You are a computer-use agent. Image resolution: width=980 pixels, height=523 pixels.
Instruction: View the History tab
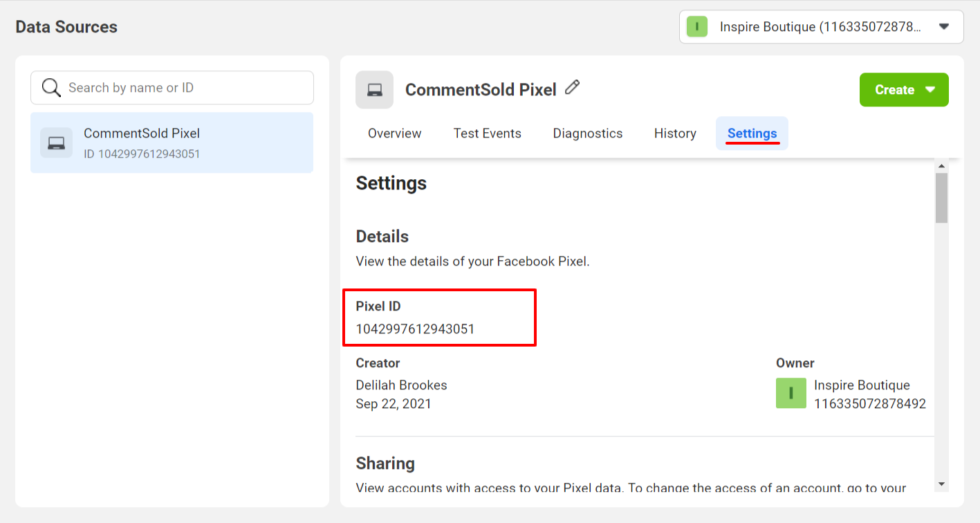click(675, 134)
